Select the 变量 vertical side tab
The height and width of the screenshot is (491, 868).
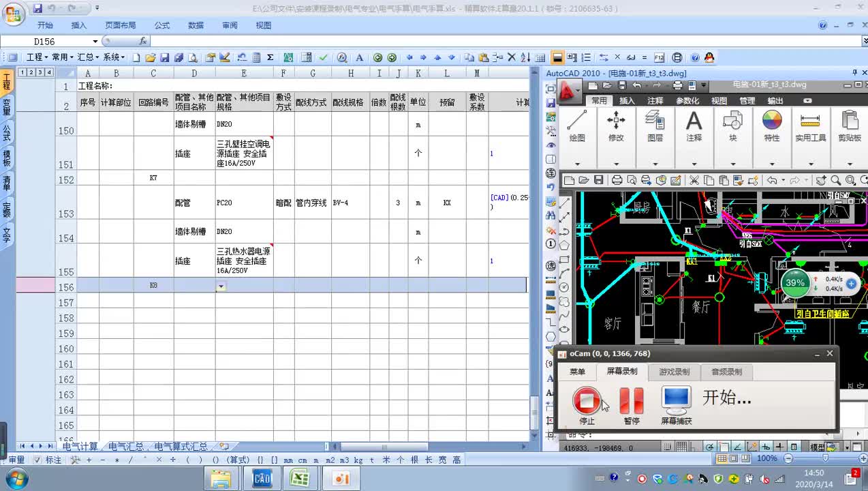point(7,107)
